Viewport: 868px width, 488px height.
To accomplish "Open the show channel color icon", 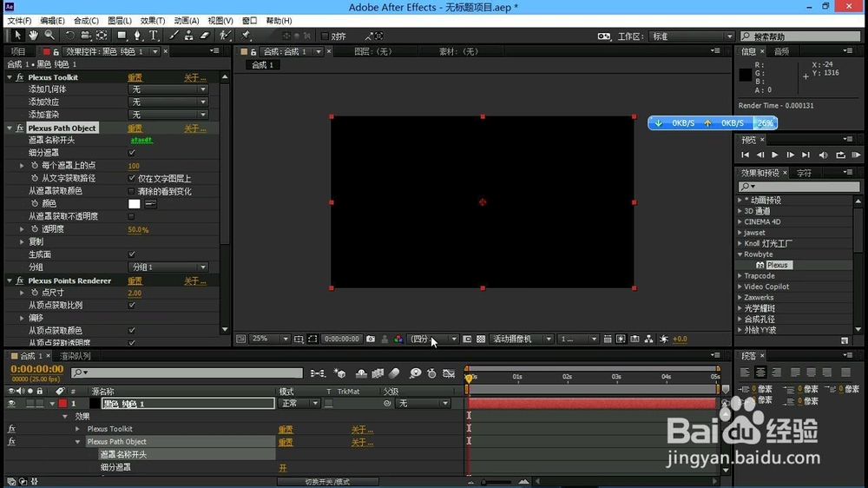I will pos(398,339).
